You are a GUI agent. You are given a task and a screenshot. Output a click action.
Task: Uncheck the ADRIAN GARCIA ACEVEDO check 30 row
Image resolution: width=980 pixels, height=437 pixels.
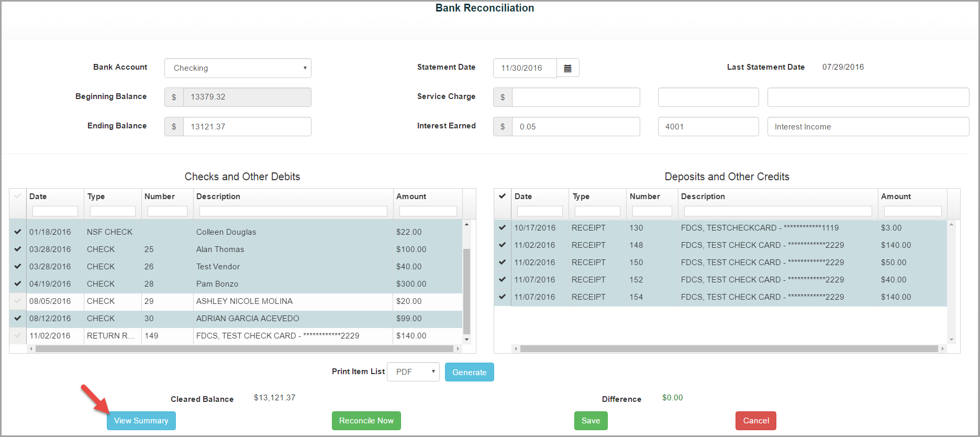click(x=18, y=318)
